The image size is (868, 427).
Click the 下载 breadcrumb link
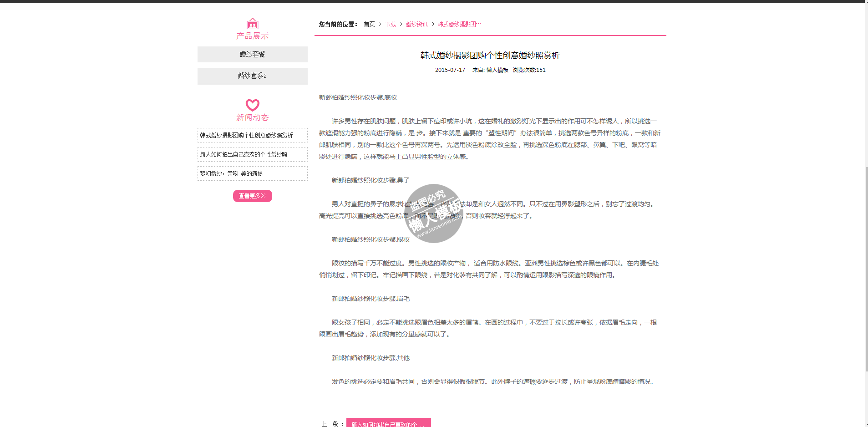click(390, 24)
